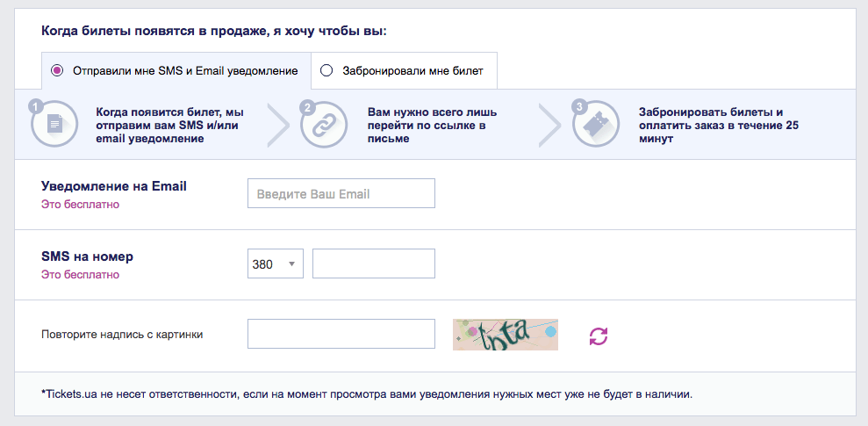Click the 'Уведомление на Email' label

pyautogui.click(x=114, y=186)
